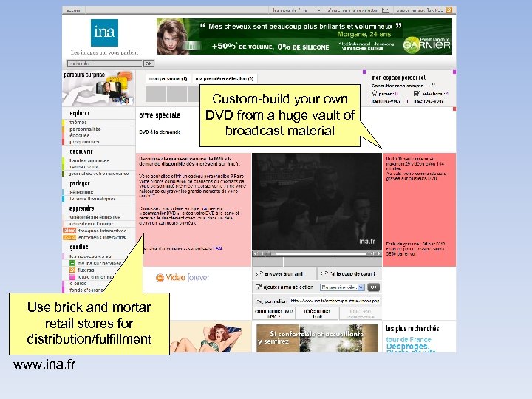Click the video progress bar
Viewport: 532px width, 399px height.
pos(320,253)
